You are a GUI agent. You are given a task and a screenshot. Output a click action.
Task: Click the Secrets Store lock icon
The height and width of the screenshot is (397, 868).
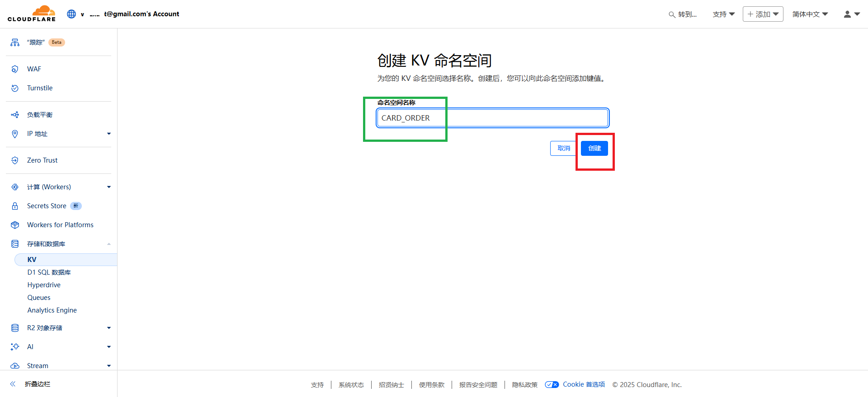pyautogui.click(x=15, y=206)
